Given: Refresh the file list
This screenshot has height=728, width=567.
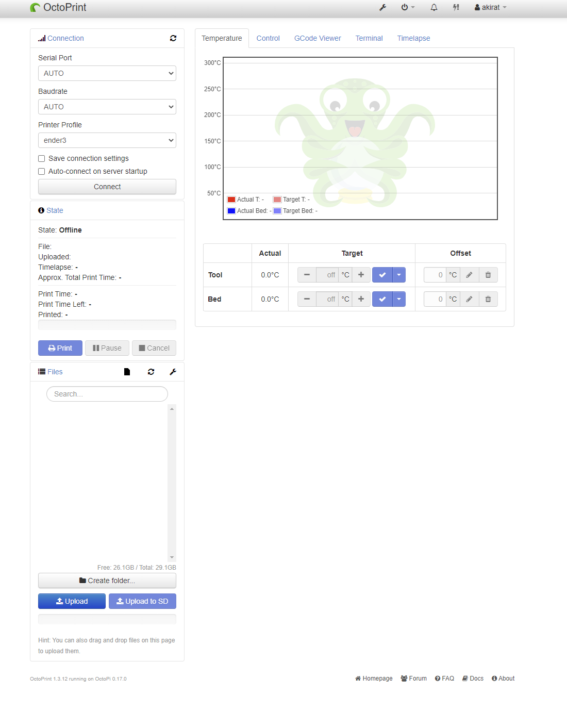Looking at the screenshot, I should 151,372.
